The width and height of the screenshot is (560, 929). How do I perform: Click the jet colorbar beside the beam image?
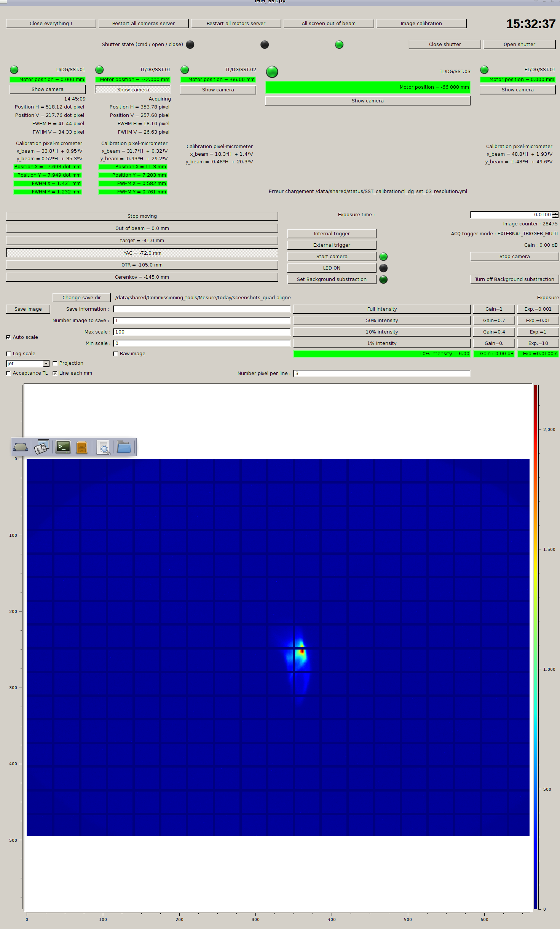click(535, 647)
